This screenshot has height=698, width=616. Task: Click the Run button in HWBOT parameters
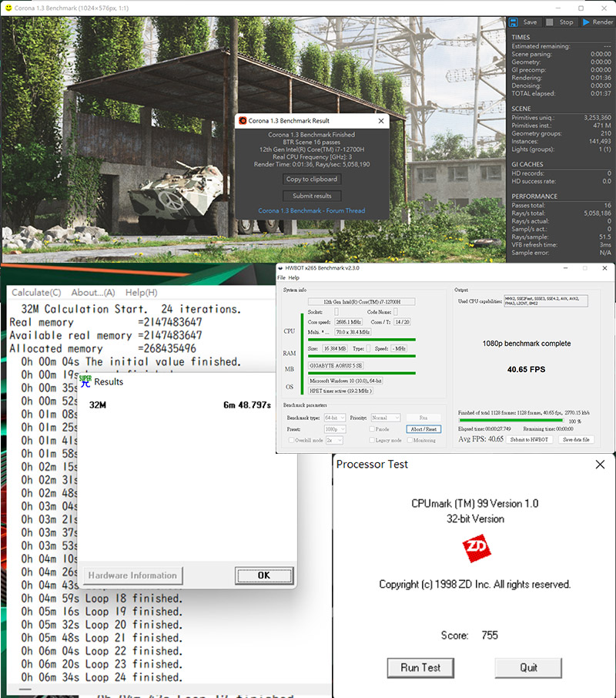[423, 418]
